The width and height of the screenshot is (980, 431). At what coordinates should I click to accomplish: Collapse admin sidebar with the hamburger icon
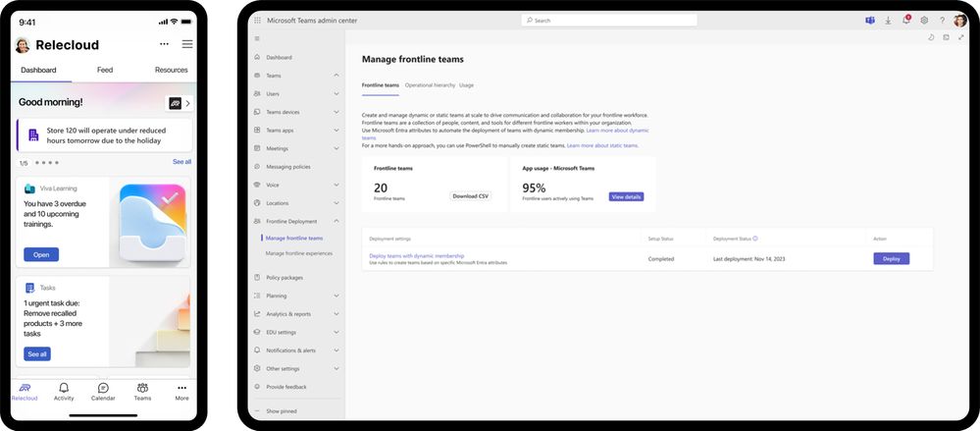[257, 38]
